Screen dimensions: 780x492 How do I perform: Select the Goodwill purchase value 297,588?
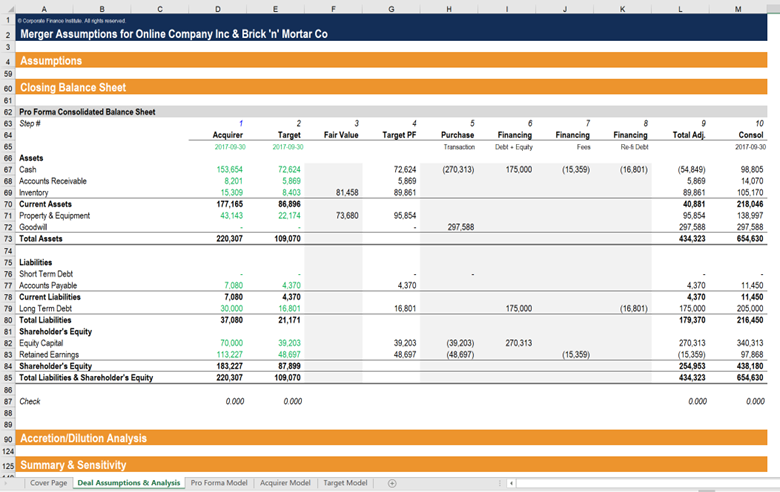pyautogui.click(x=461, y=227)
